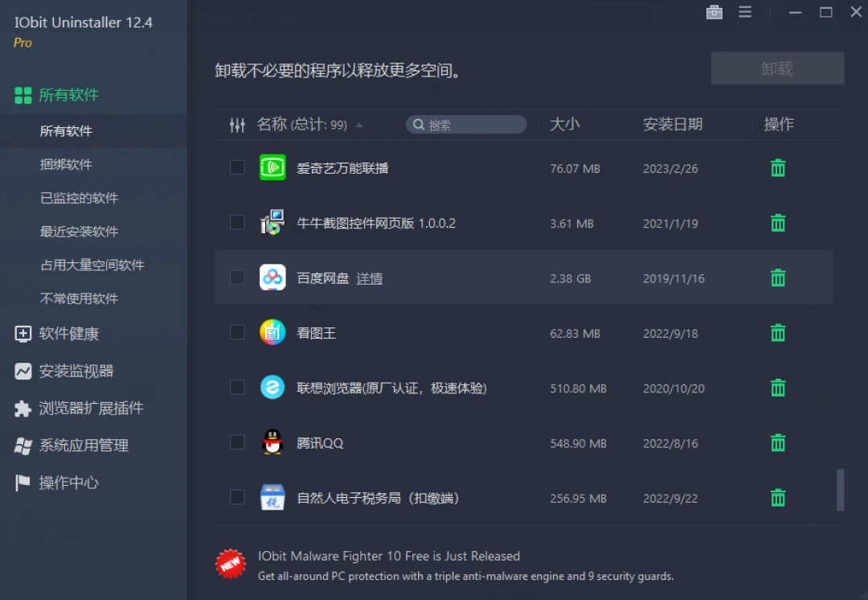Tick checkbox for 牛牛截图控件网页版 1.0.0.2
Screen dimensions: 868x600
pyautogui.click(x=237, y=222)
